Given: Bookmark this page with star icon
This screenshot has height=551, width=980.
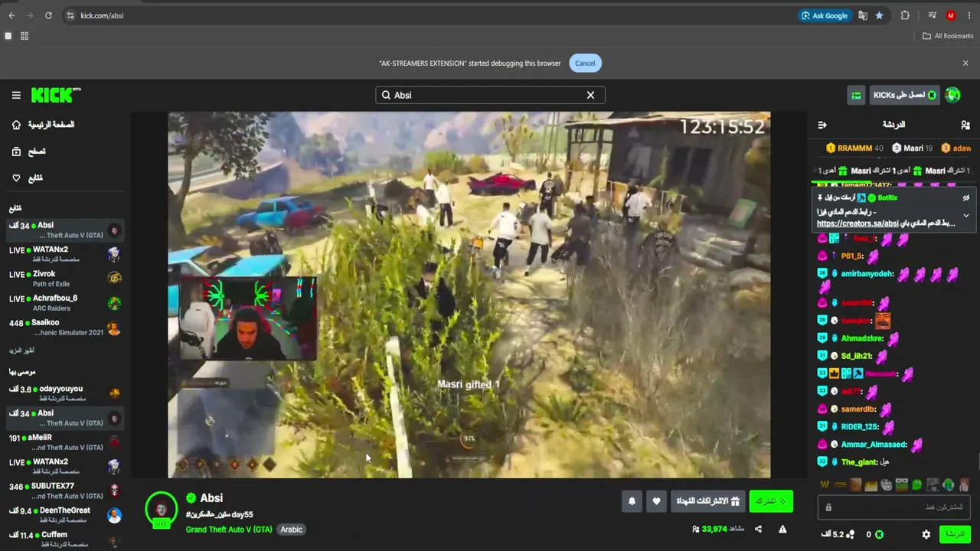Looking at the screenshot, I should 879,15.
